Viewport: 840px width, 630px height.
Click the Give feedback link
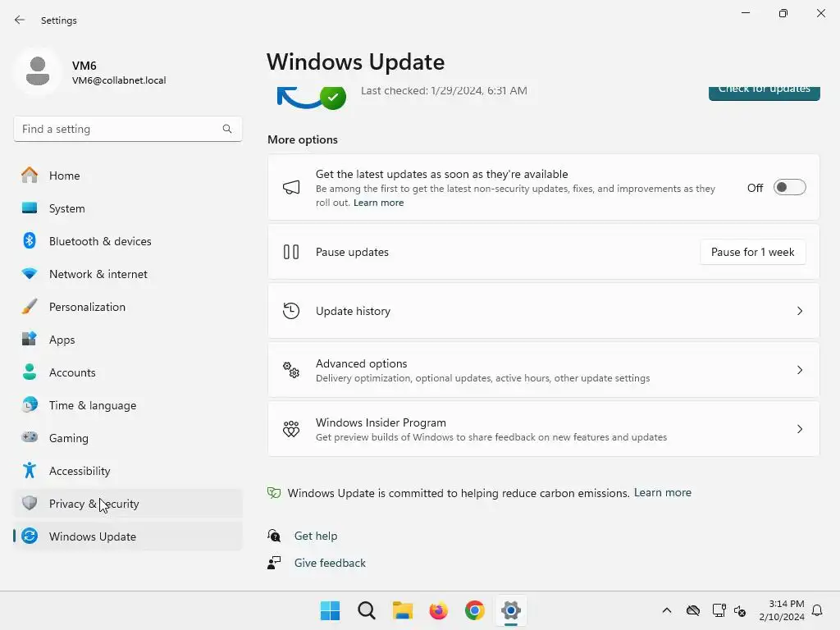330,563
